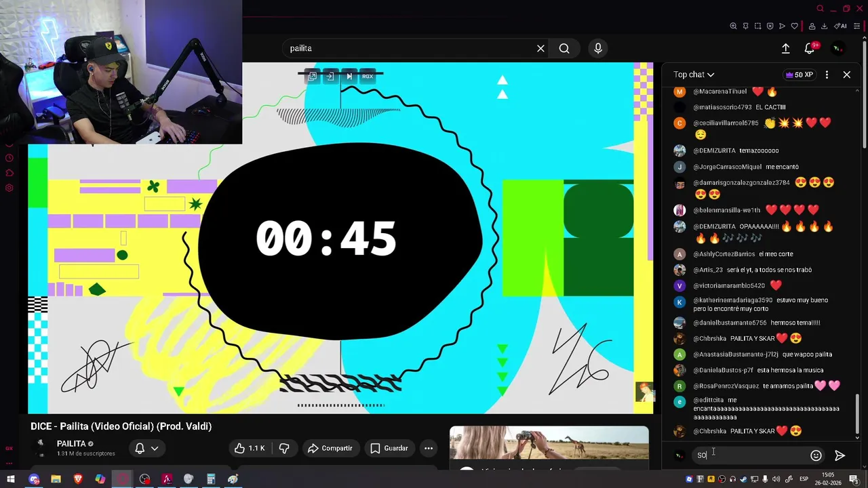Open the account avatar menu
Image resolution: width=868 pixels, height=488 pixels.
coord(838,49)
